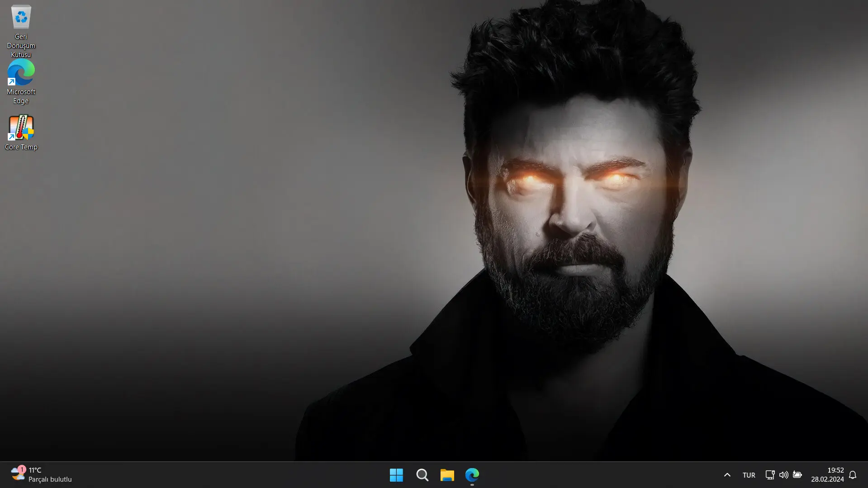Open the Windows Start menu

396,475
